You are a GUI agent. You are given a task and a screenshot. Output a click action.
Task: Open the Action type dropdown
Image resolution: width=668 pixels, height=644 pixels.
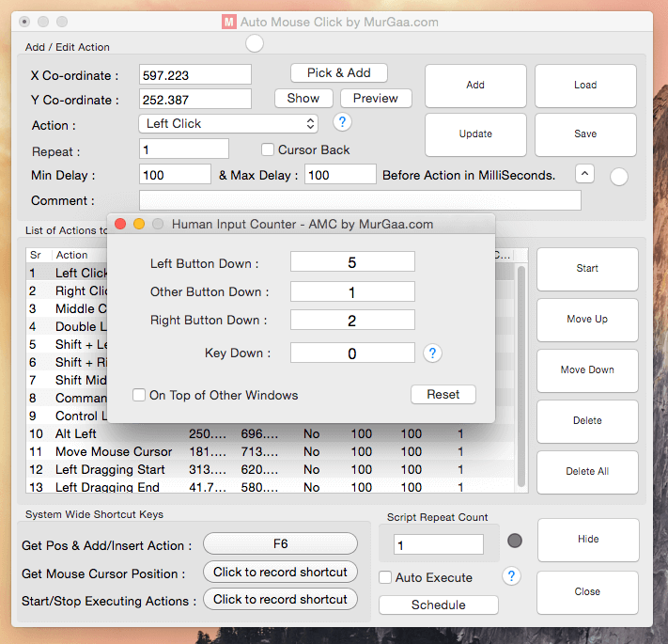coord(228,123)
